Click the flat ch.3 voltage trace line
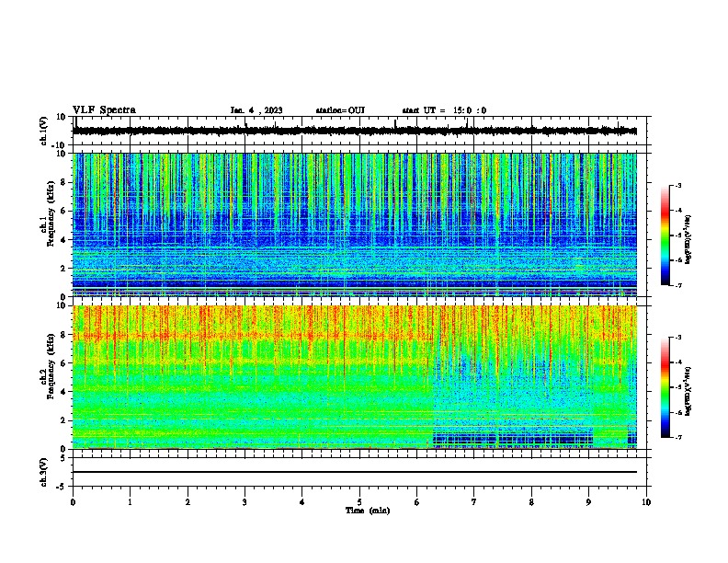 click(x=355, y=472)
